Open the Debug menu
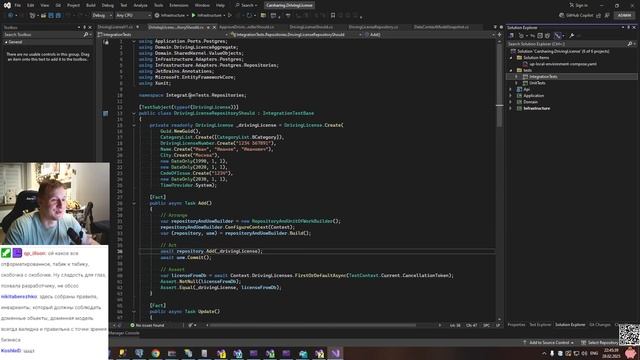This screenshot has width=640, height=360. point(108,5)
